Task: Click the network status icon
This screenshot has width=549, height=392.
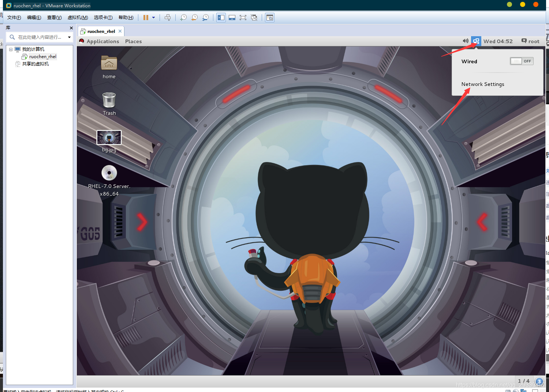Action: [x=476, y=41]
